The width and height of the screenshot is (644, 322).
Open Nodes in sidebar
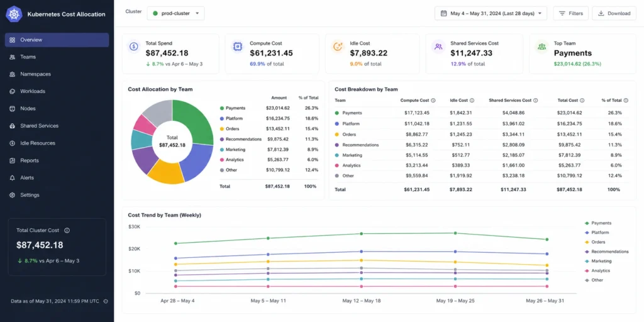pyautogui.click(x=57, y=108)
